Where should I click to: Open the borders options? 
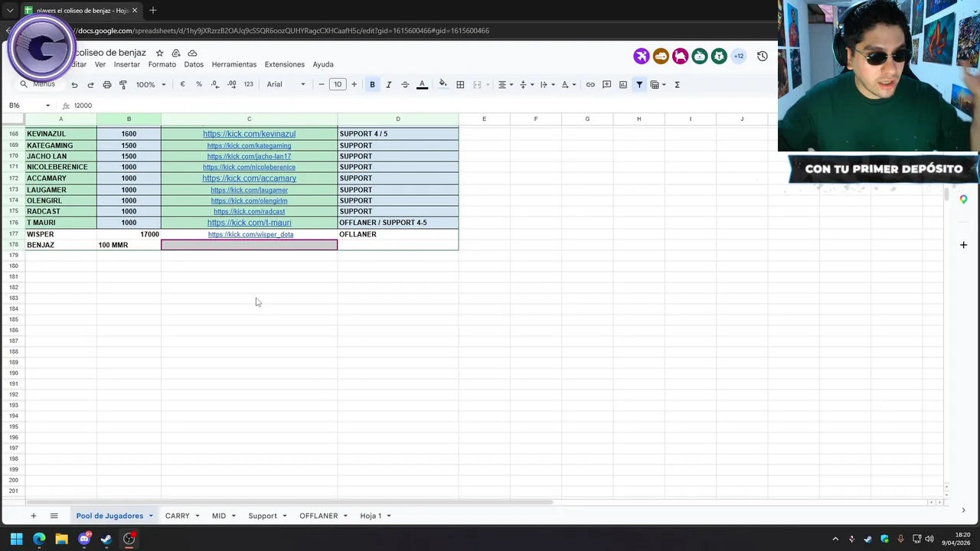pos(460,85)
